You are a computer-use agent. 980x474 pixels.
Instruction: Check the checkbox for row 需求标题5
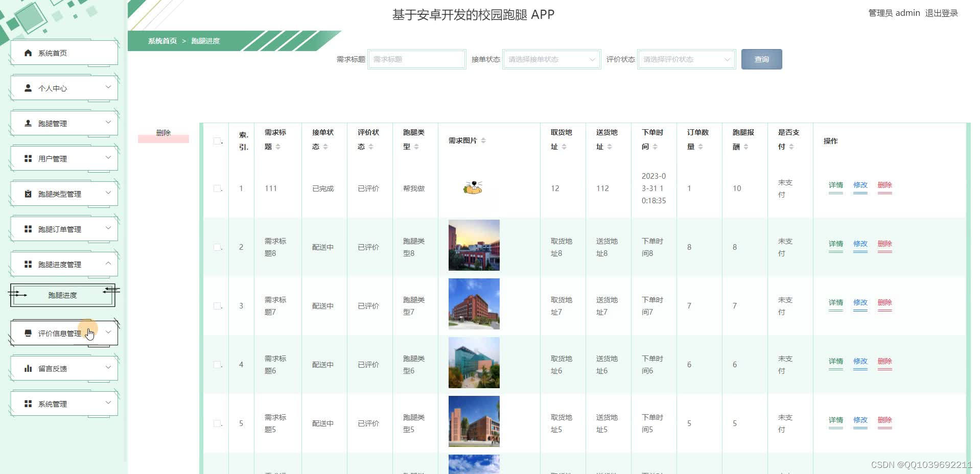[x=217, y=423]
